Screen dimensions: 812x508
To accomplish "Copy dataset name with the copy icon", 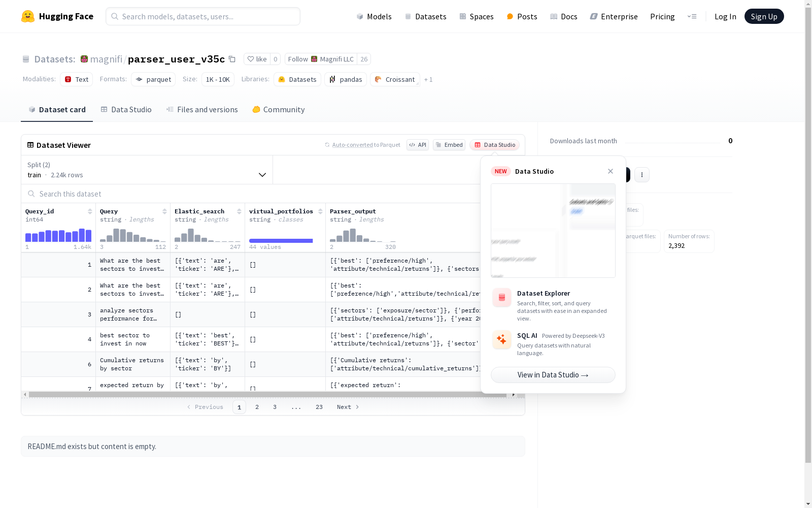I will point(232,59).
